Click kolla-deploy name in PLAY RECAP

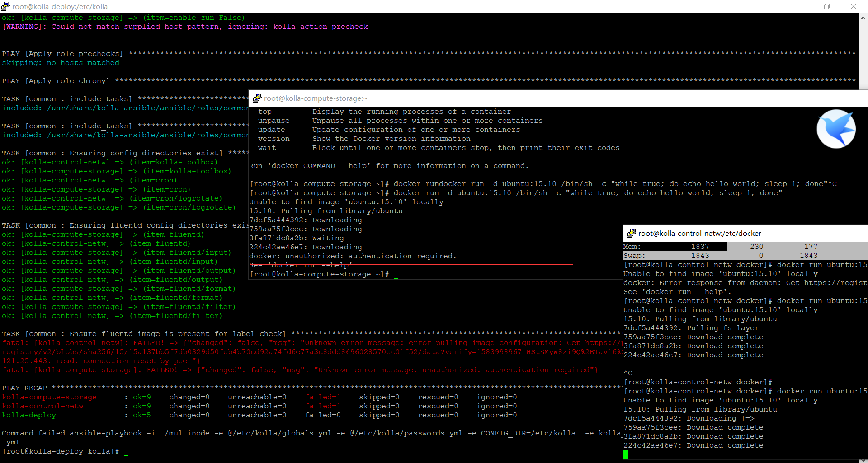coord(29,415)
